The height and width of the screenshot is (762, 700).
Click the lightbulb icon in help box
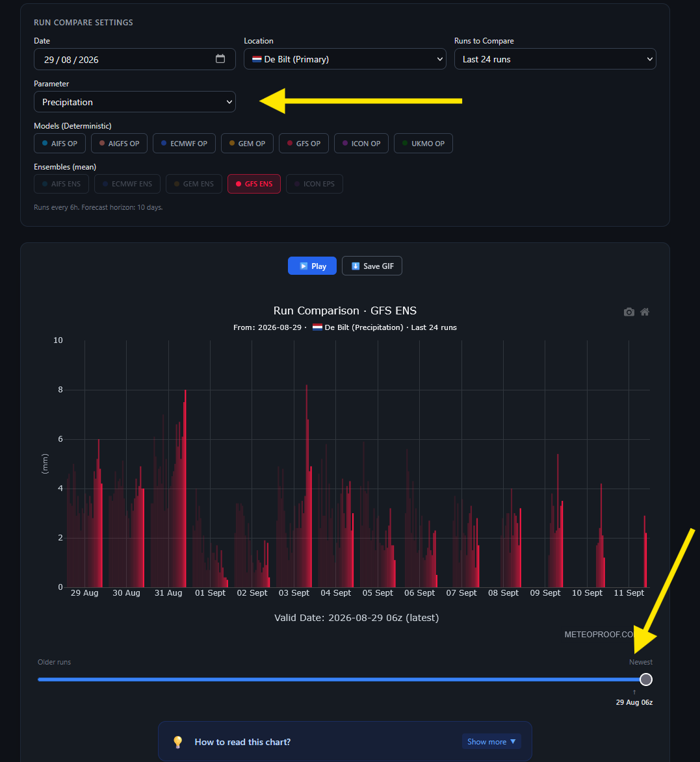pos(178,742)
